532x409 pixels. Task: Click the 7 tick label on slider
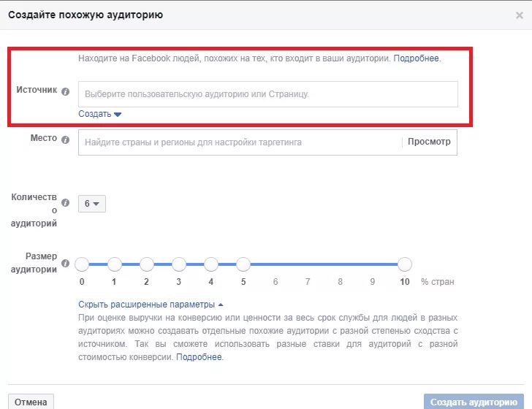[x=308, y=282]
